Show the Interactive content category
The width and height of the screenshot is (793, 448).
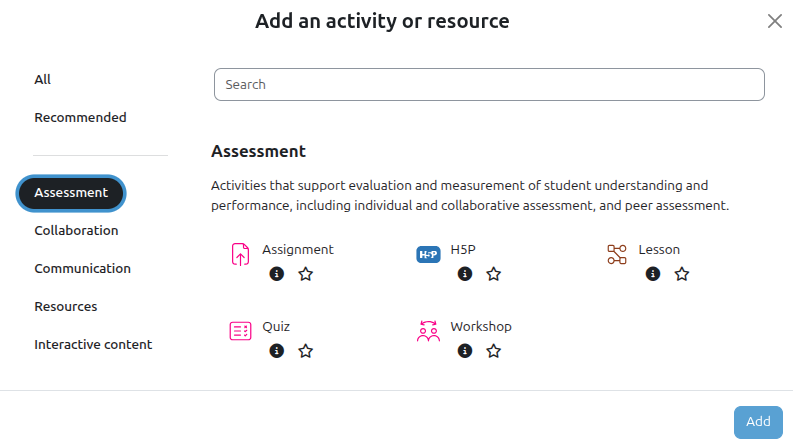(x=93, y=344)
